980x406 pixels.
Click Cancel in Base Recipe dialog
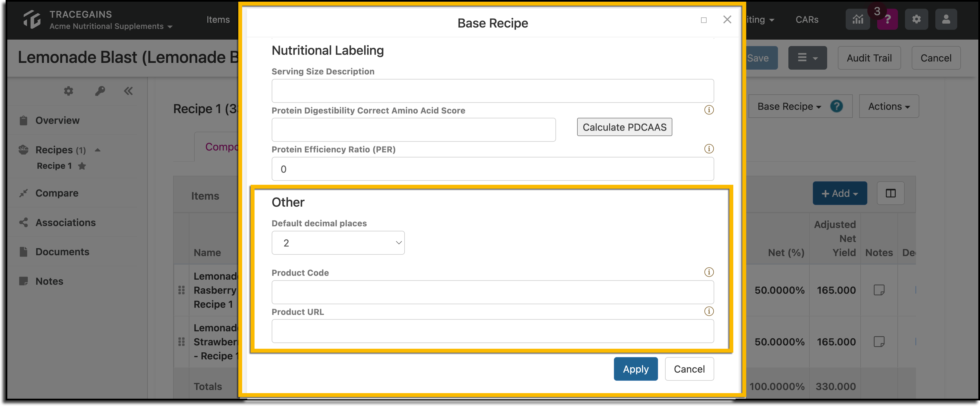[689, 369]
